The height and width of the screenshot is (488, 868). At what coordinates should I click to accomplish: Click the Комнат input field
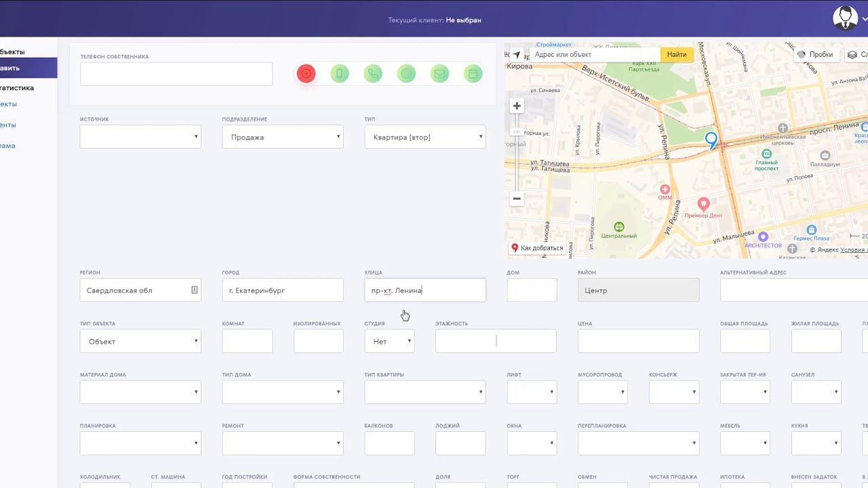tap(248, 341)
